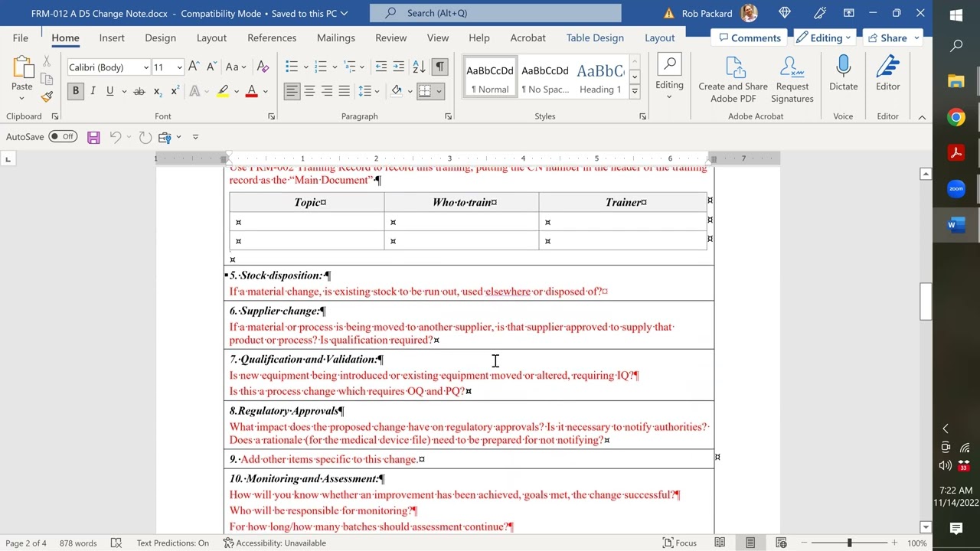Justify the paragraph text

[x=345, y=91]
